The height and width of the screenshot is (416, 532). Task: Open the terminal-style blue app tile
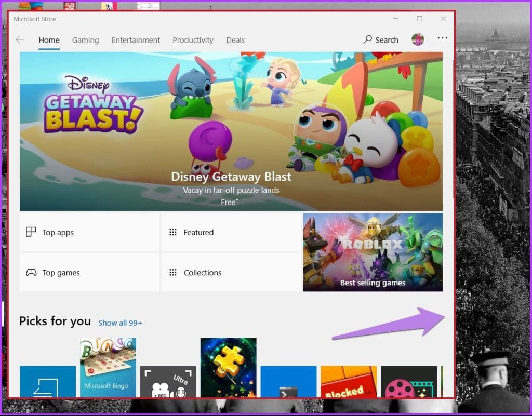[288, 382]
